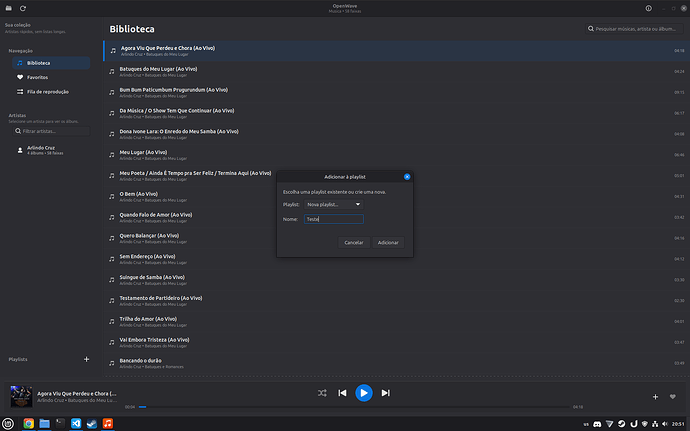Viewport: 690px width, 431px height.
Task: Click the Nome text field
Action: click(334, 219)
